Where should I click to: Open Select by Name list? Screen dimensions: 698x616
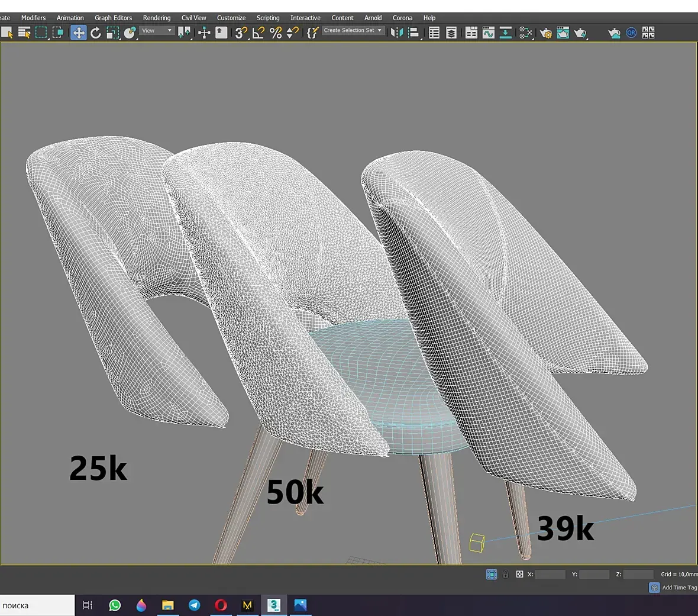point(24,33)
